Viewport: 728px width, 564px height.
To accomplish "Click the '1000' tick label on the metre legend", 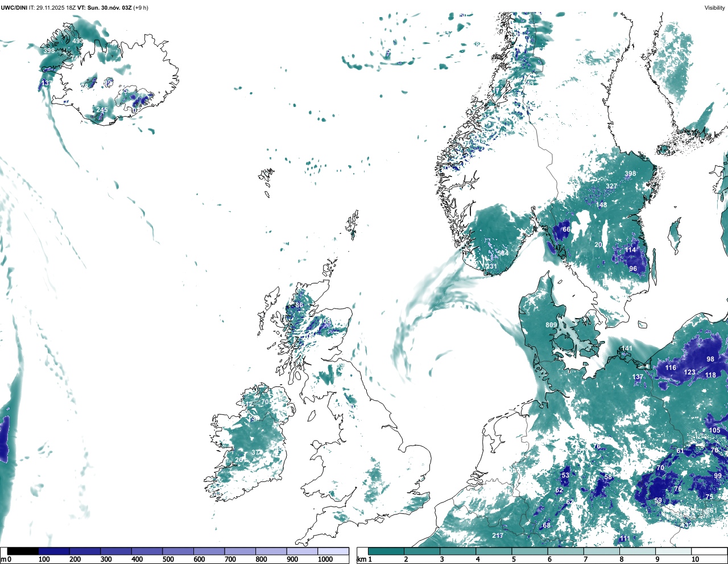I will point(325,559).
